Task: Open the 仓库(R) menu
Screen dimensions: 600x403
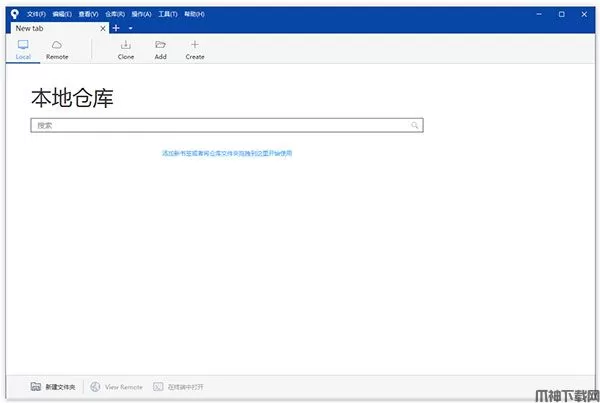Action: pyautogui.click(x=115, y=14)
